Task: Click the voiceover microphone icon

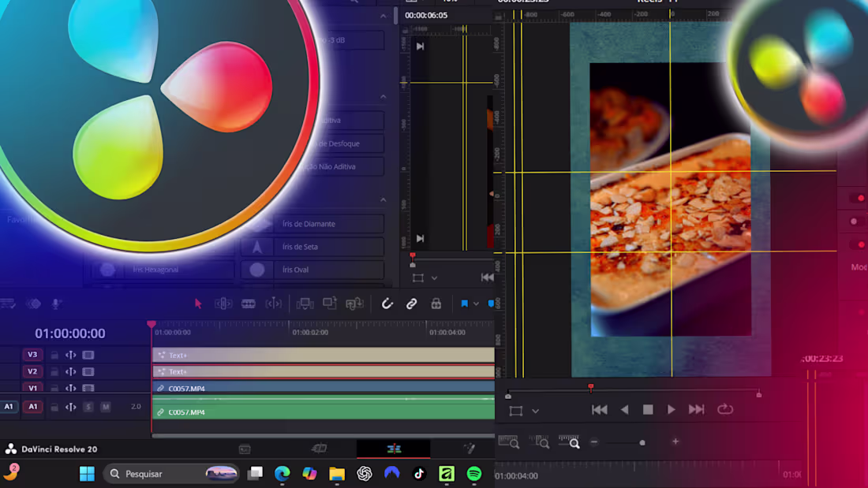Action: [56, 304]
